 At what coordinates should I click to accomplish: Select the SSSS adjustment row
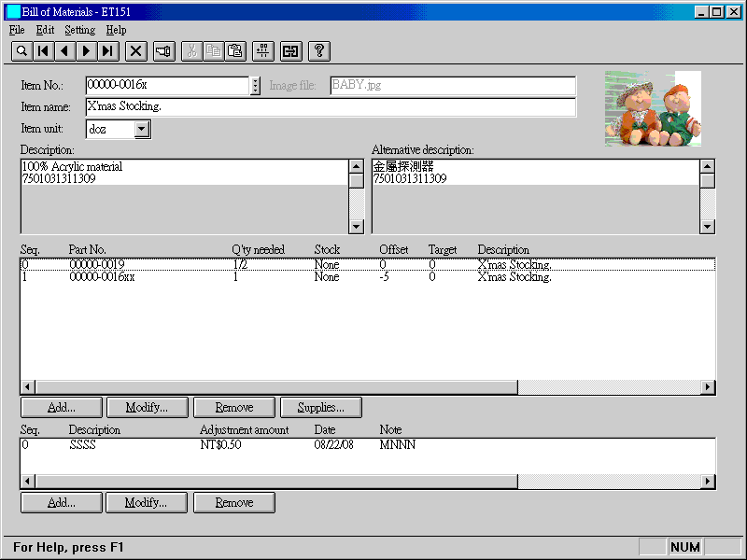(x=367, y=445)
